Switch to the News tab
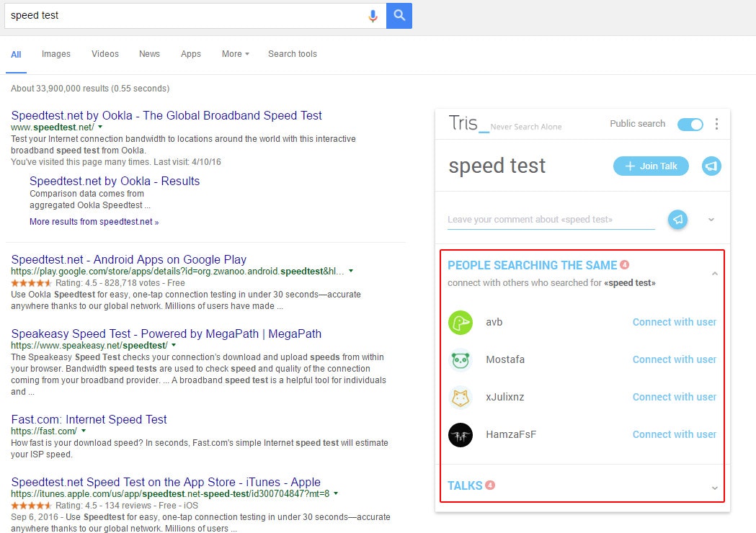Screen dimensions: 756x533 point(149,54)
